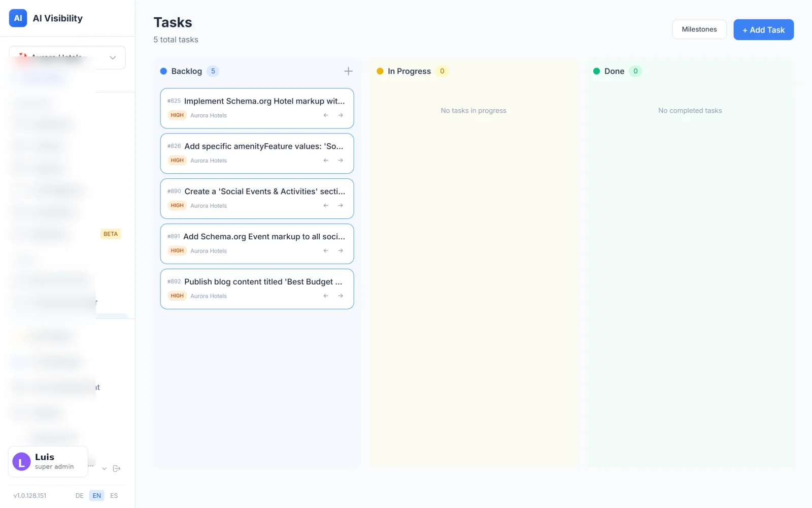Move task #890 left with arrow
This screenshot has height=508, width=812.
tap(326, 206)
